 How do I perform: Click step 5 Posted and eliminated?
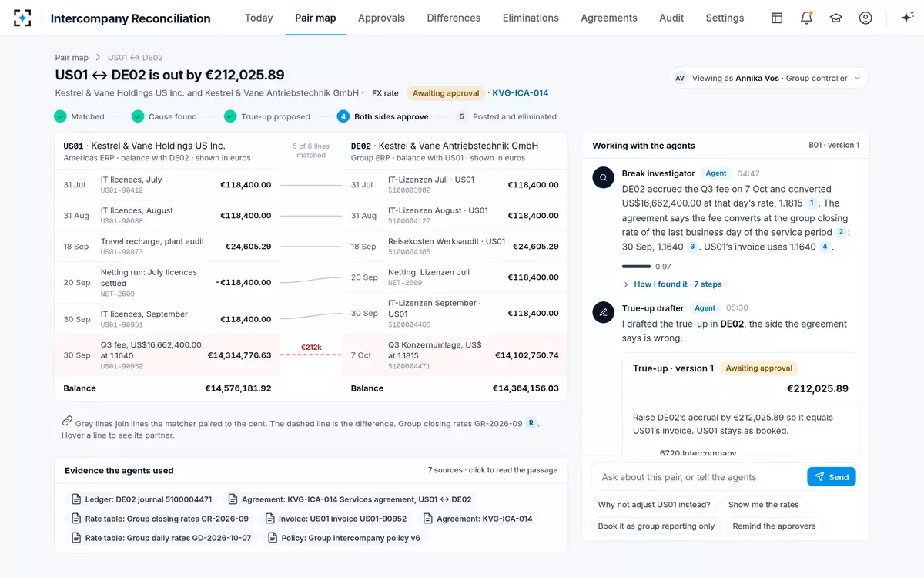point(507,116)
